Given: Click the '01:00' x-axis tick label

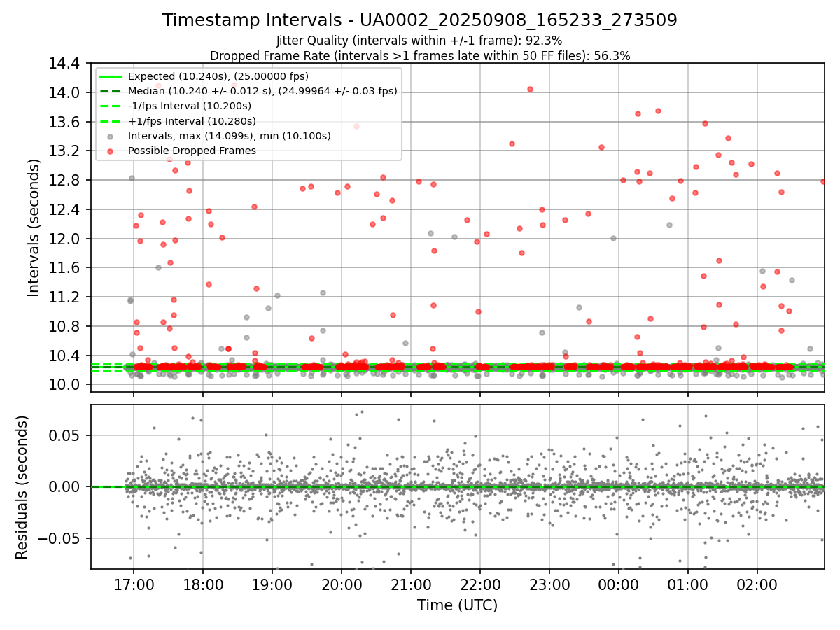Looking at the screenshot, I should 688,584.
